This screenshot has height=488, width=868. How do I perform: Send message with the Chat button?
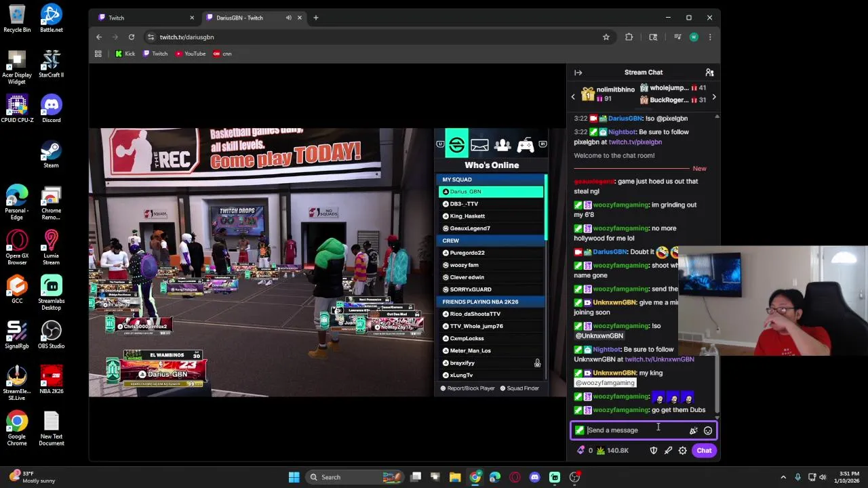(x=704, y=451)
